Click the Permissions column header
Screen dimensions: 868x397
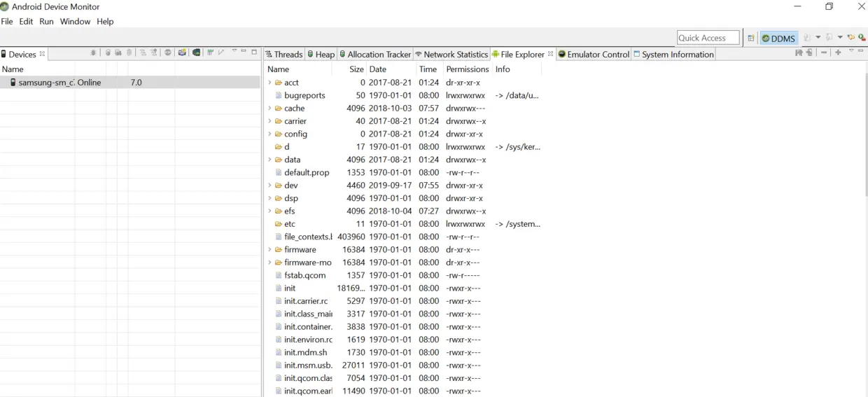pos(467,69)
